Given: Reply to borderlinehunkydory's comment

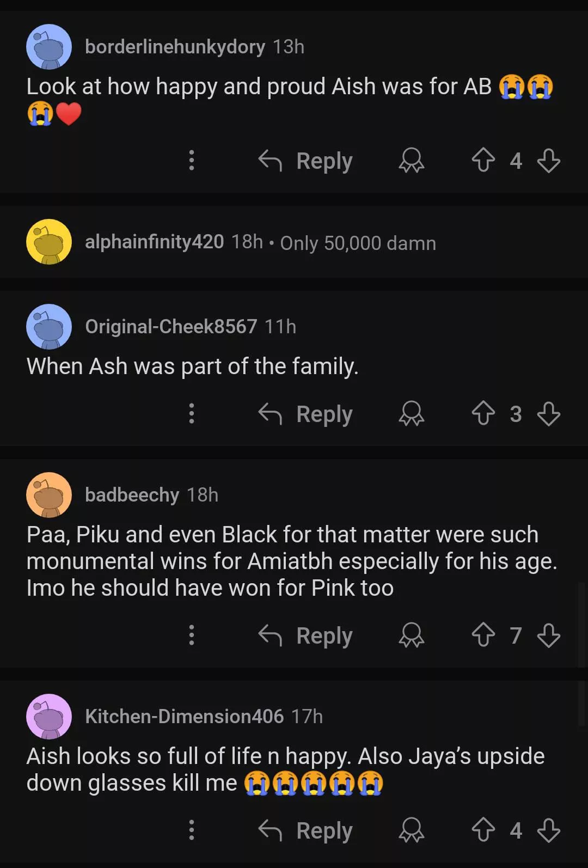Looking at the screenshot, I should click(305, 161).
